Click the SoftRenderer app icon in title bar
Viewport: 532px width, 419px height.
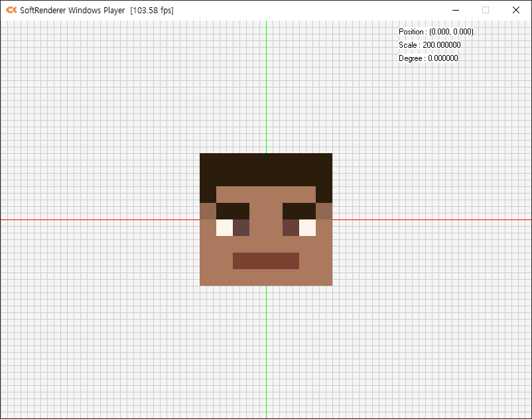[11, 10]
